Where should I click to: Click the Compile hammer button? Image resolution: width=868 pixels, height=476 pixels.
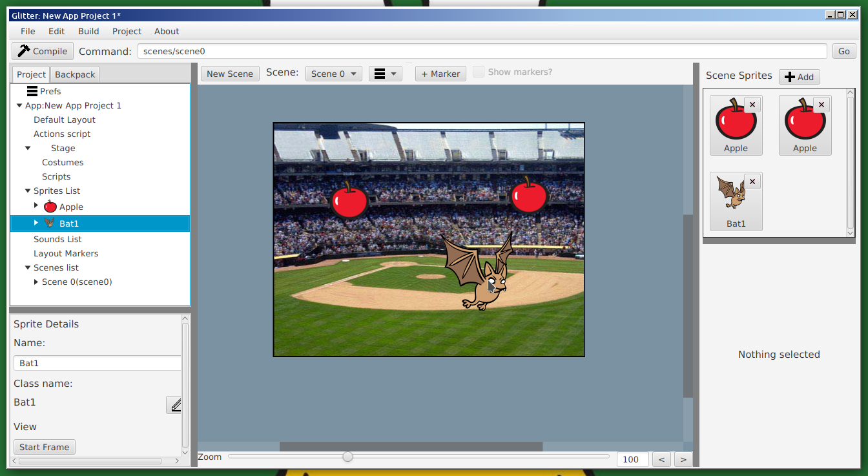point(43,51)
